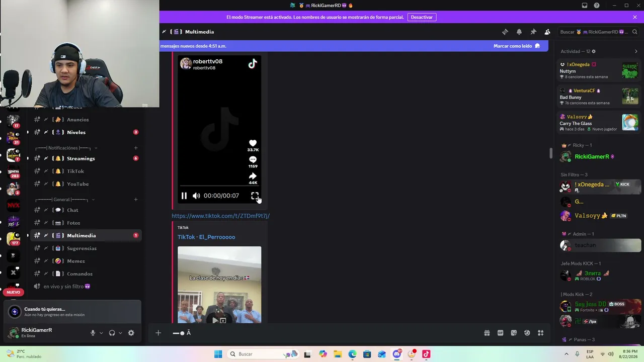Open roberttv08 profile avatar

(x=186, y=63)
